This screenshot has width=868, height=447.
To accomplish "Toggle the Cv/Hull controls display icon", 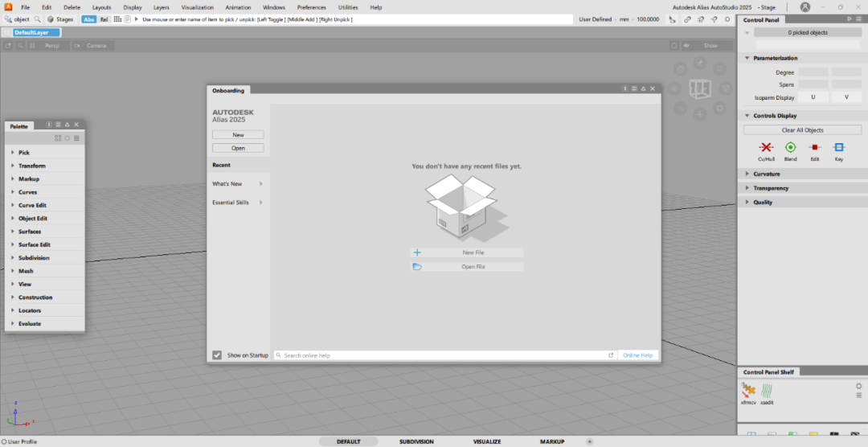I will click(x=766, y=148).
